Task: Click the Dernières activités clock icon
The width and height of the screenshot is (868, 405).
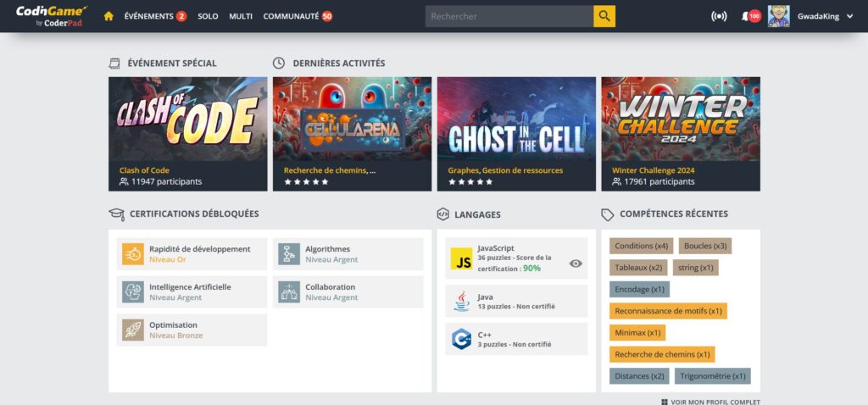Action: tap(278, 63)
